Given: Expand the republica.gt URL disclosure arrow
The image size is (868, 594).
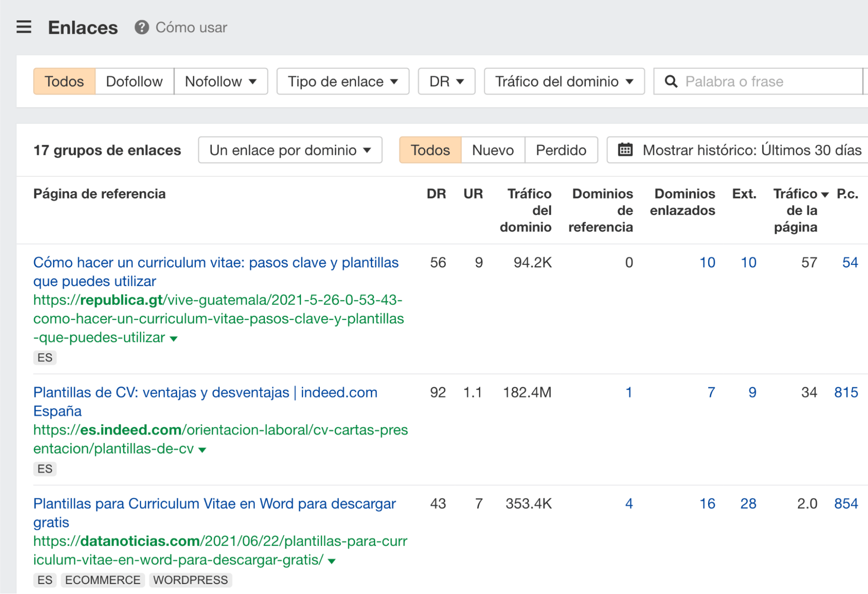Looking at the screenshot, I should click(x=173, y=338).
